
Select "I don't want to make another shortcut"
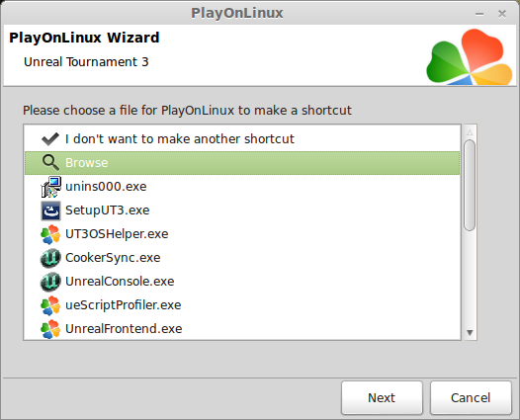click(x=242, y=139)
